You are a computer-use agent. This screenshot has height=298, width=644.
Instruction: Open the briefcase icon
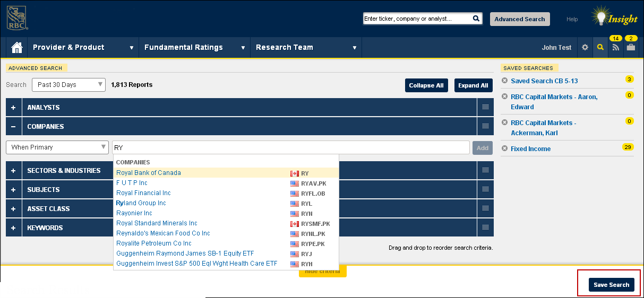click(631, 47)
